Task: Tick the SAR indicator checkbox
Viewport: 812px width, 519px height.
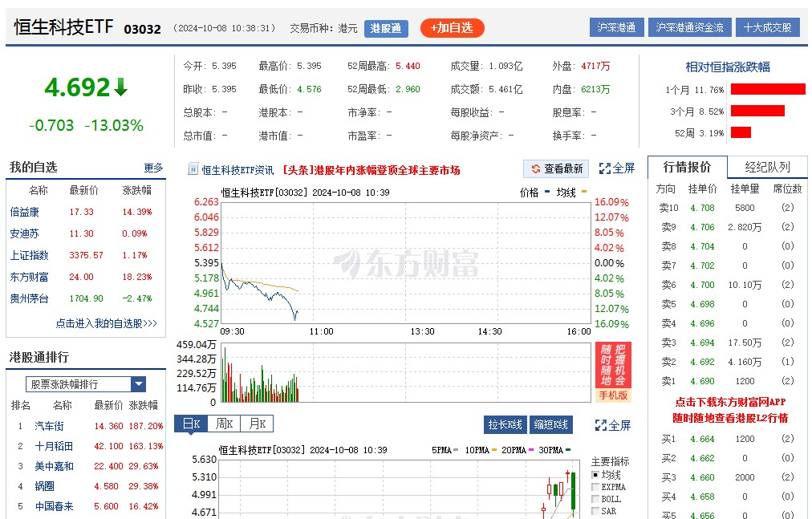Action: (x=595, y=511)
